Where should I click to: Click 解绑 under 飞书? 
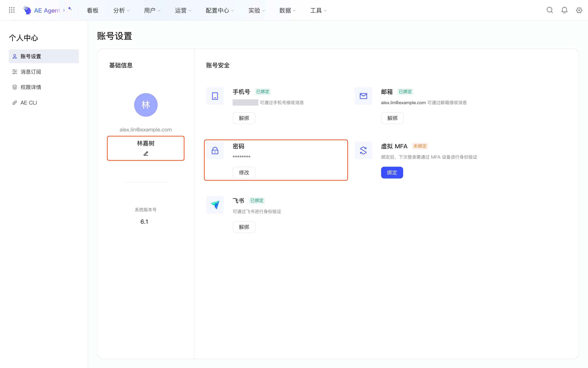[244, 227]
